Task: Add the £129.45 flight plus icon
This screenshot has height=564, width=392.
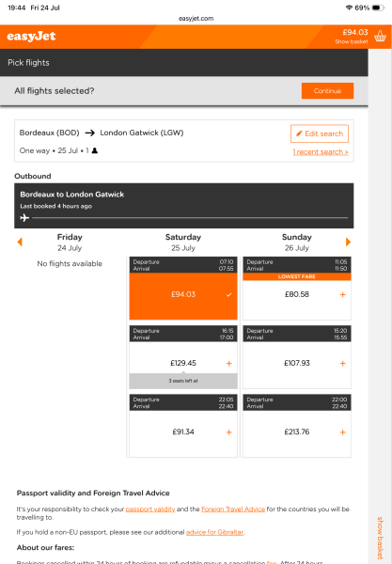Action: coord(229,363)
